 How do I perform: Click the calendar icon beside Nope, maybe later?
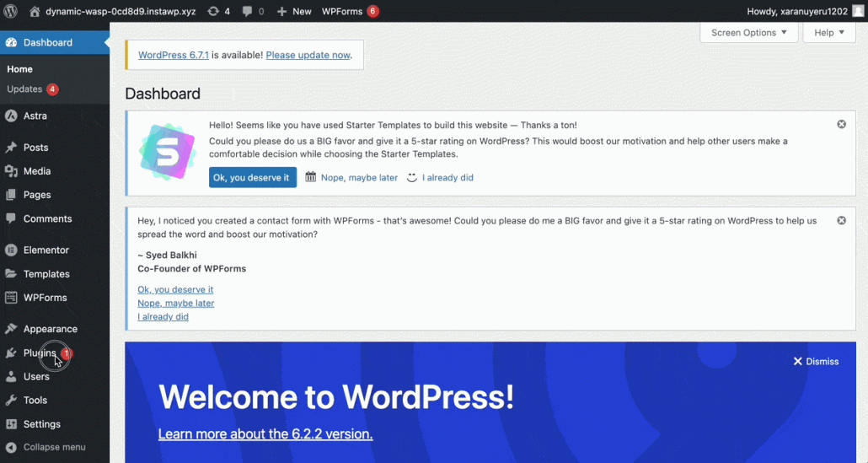311,176
